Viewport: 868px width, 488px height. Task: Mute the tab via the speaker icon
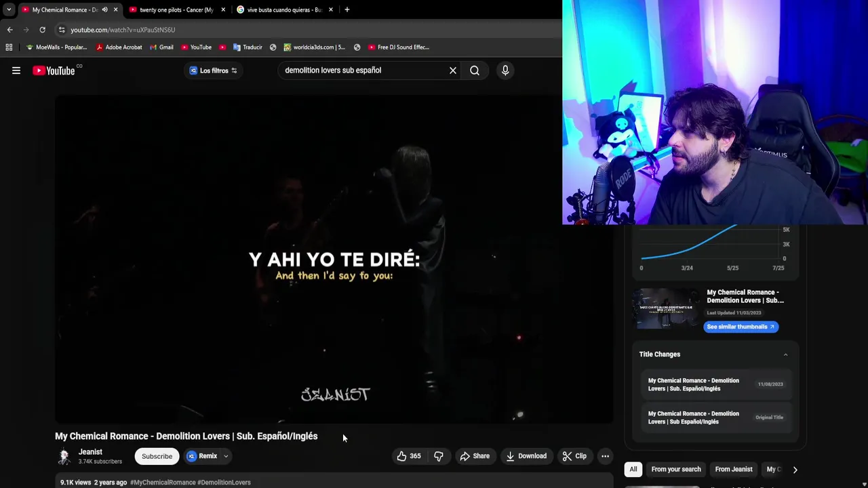click(x=104, y=9)
